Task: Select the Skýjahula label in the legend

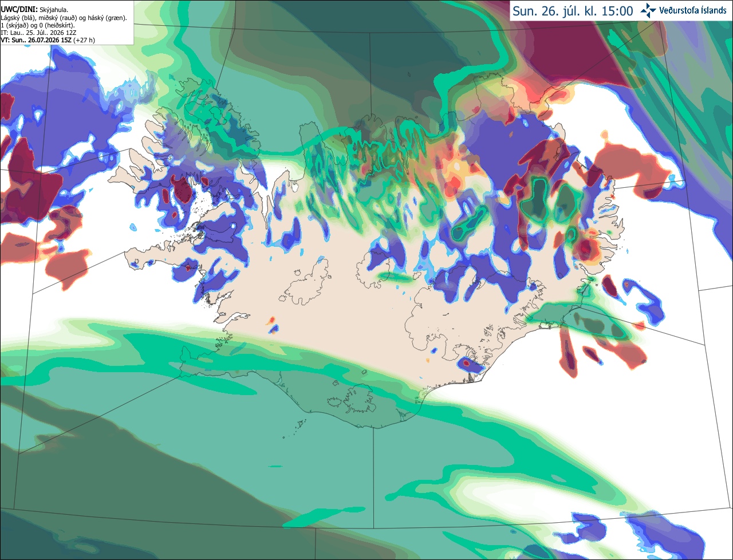Action: 54,10
